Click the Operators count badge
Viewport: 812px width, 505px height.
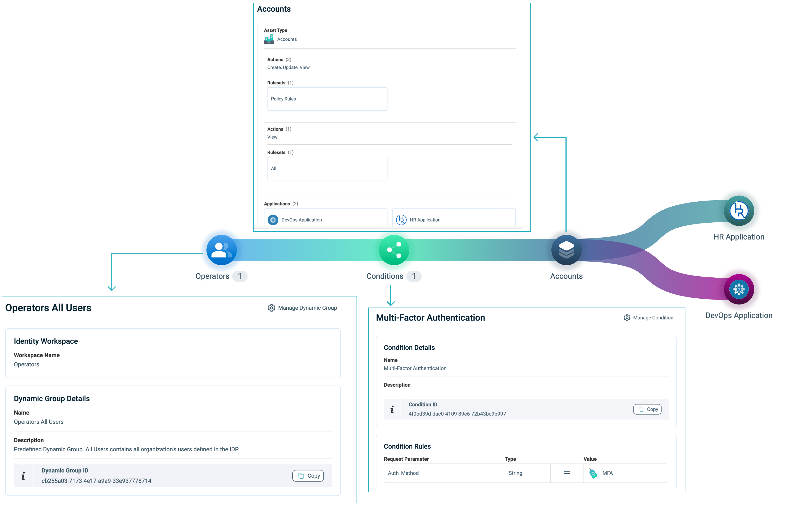click(240, 276)
